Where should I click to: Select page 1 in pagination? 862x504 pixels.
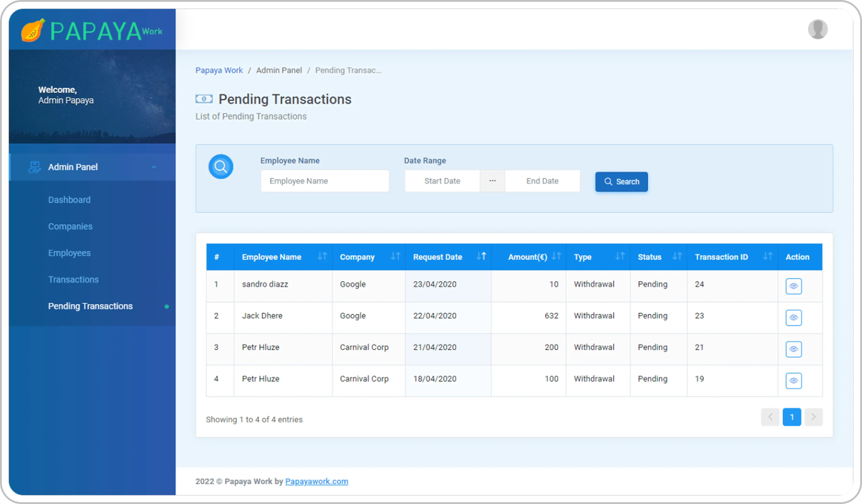point(792,417)
